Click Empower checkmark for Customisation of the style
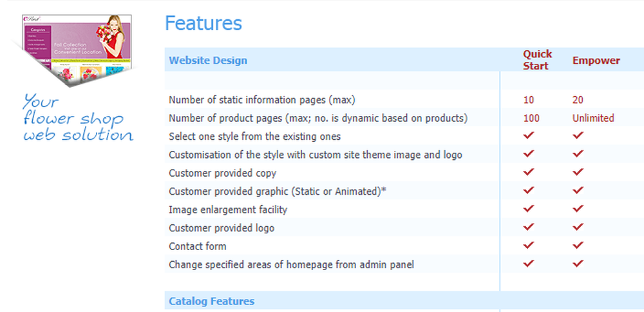 point(578,153)
